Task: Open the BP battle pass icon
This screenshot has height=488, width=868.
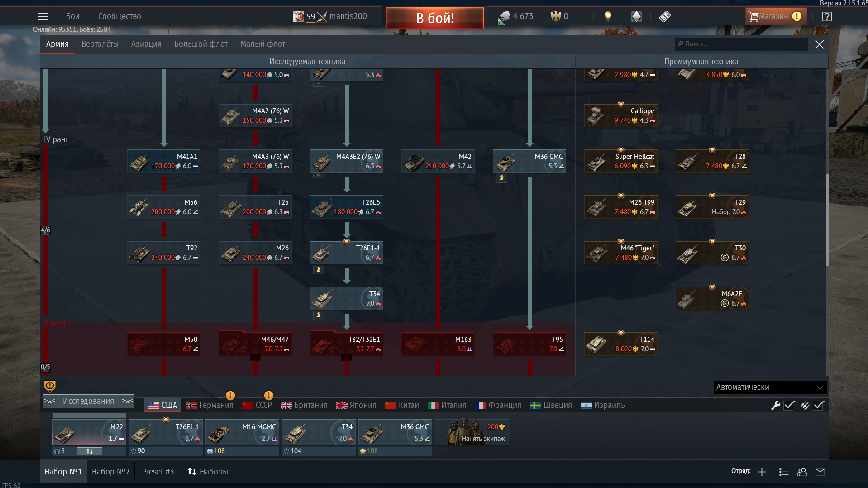Action: (665, 16)
